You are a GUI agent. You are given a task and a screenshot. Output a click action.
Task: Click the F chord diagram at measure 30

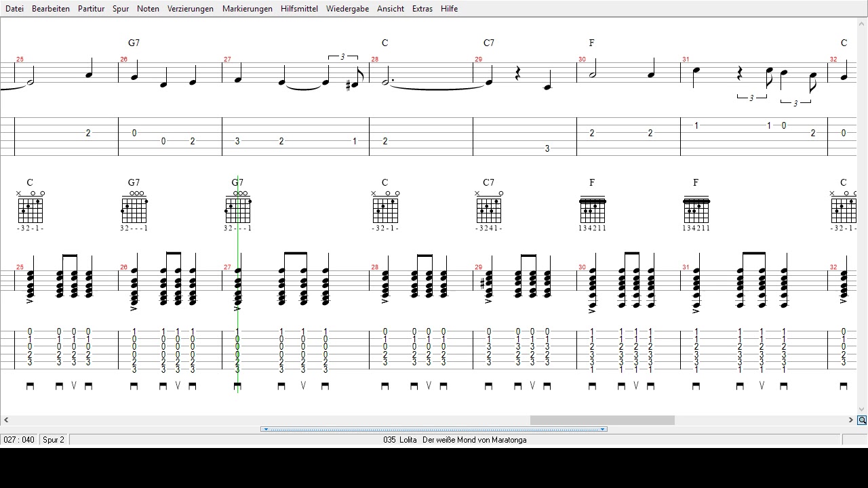click(x=593, y=210)
